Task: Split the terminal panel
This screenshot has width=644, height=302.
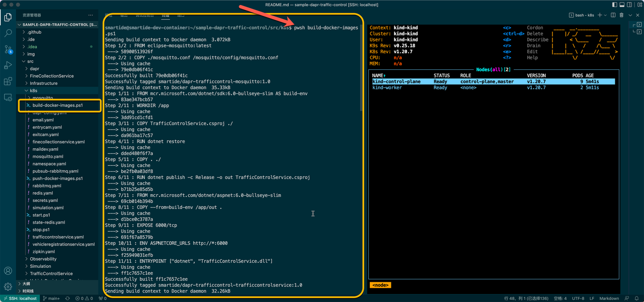Action: point(614,15)
